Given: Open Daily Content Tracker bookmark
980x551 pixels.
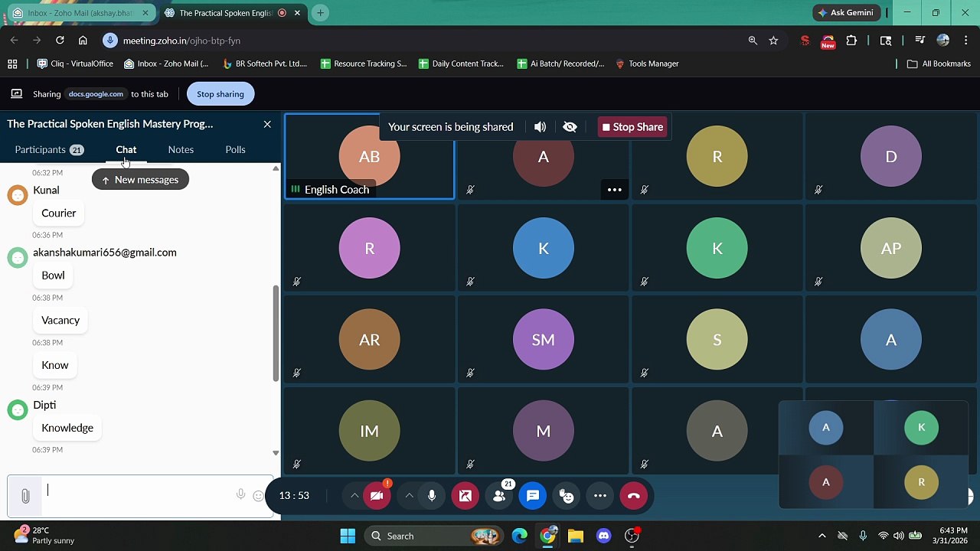Looking at the screenshot, I should click(462, 64).
